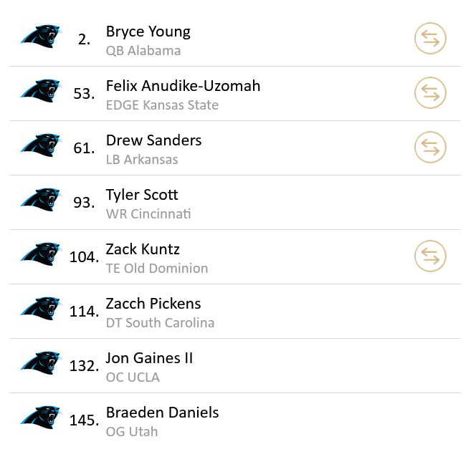
Task: Click trade icon for Felix Anudike-Uzomah pick
Action: click(430, 93)
